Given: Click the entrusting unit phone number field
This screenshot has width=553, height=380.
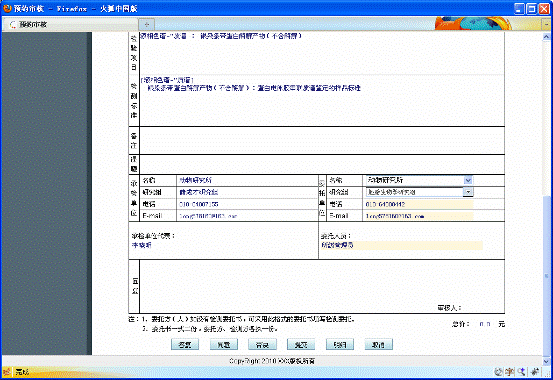Looking at the screenshot, I should 418,204.
